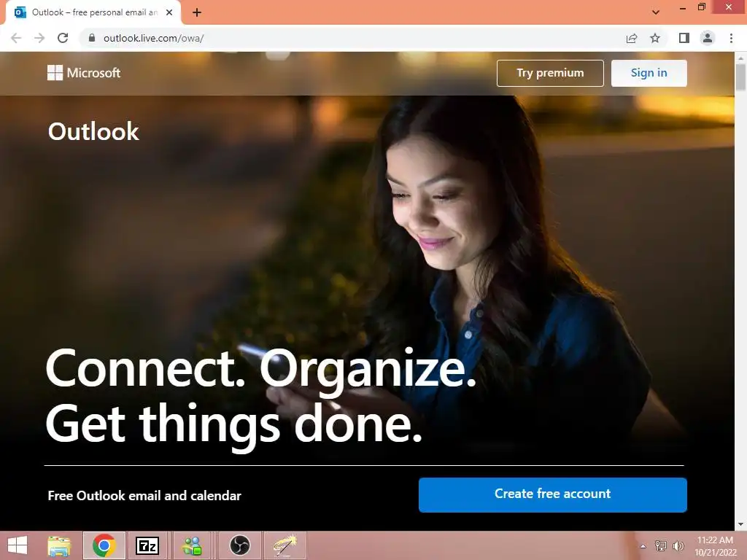Expand the tab search chevron
Screen dimensions: 747x560
click(656, 12)
